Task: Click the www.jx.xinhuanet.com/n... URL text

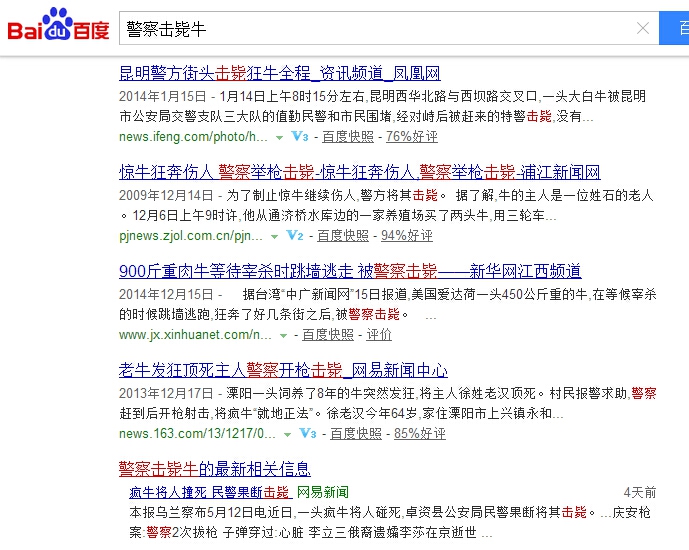Action: point(195,335)
